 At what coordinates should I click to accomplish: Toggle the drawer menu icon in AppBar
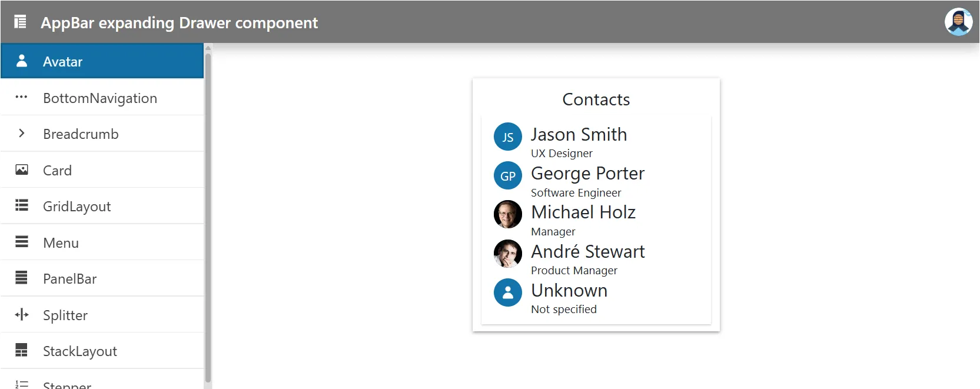click(20, 22)
